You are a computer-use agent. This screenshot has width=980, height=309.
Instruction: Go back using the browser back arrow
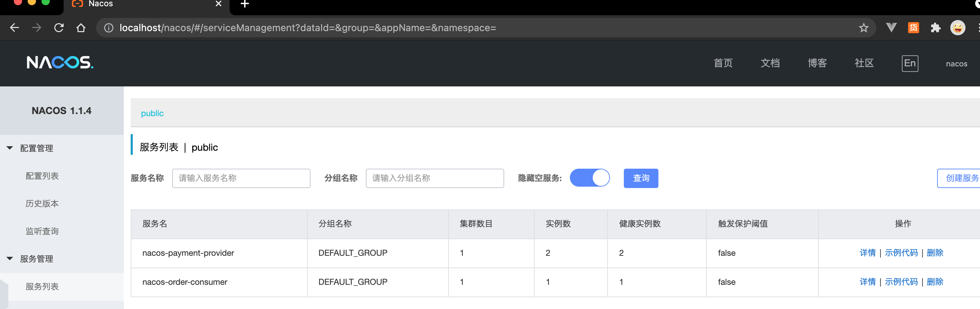[x=15, y=28]
